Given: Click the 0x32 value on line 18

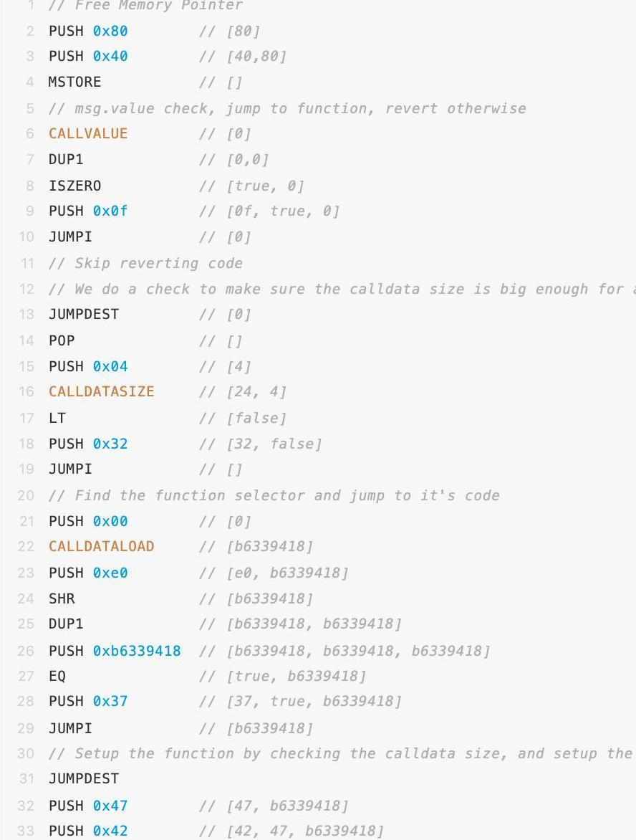Looking at the screenshot, I should pyautogui.click(x=110, y=444).
